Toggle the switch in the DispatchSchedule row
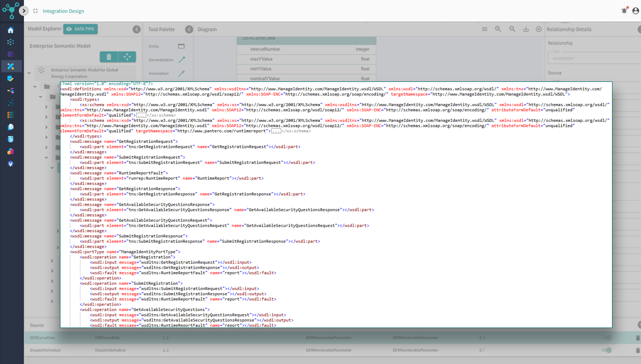The height and width of the screenshot is (364, 641). click(x=607, y=351)
